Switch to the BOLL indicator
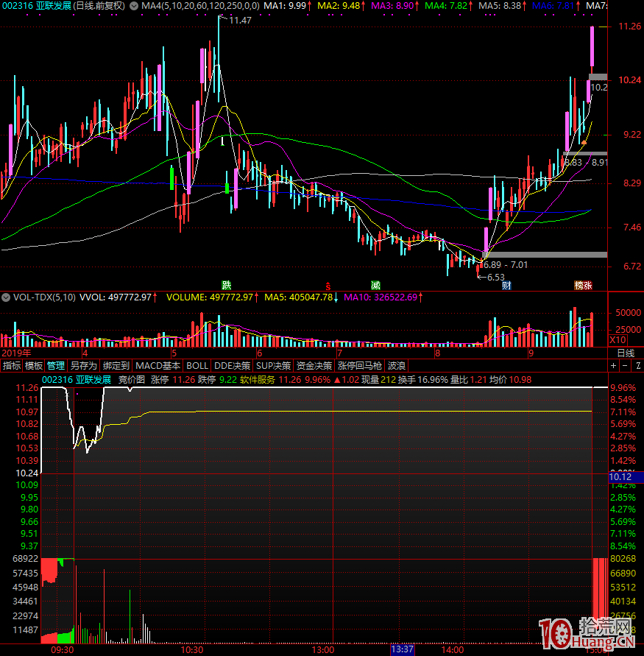Screen dimensions: 644x656 pos(197,366)
